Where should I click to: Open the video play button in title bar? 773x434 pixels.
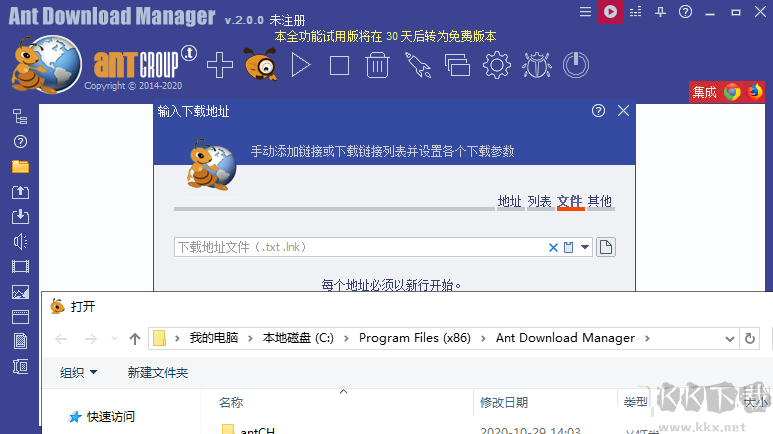[x=610, y=11]
